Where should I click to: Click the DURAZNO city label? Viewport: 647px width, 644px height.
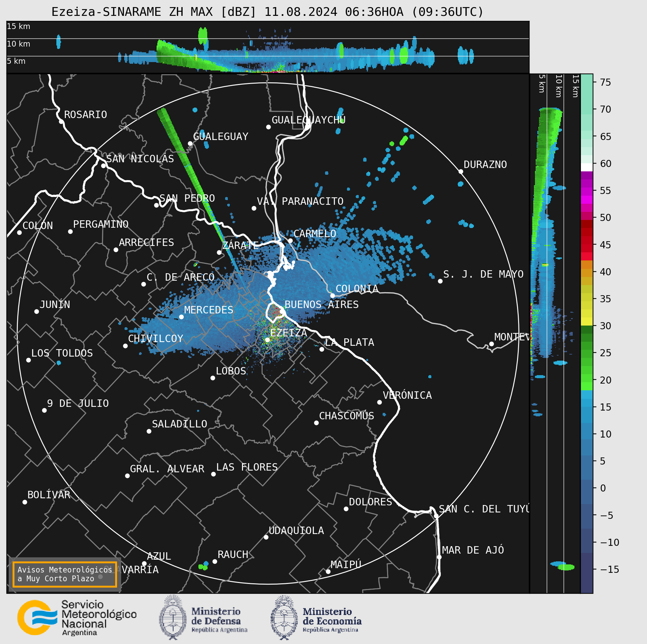(x=485, y=165)
